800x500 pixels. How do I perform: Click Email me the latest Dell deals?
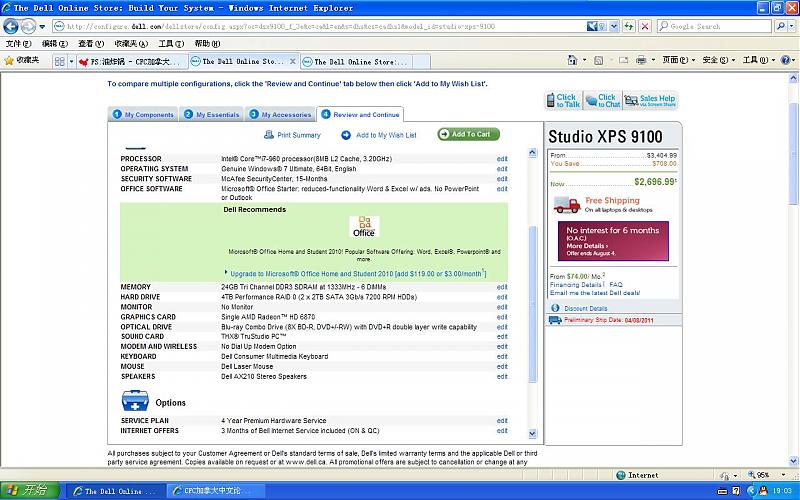(595, 293)
